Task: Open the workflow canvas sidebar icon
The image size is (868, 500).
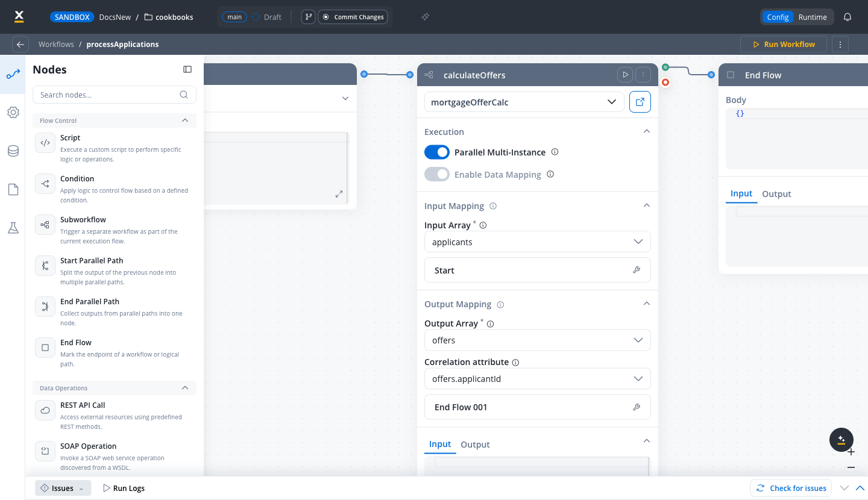Action: coord(13,75)
